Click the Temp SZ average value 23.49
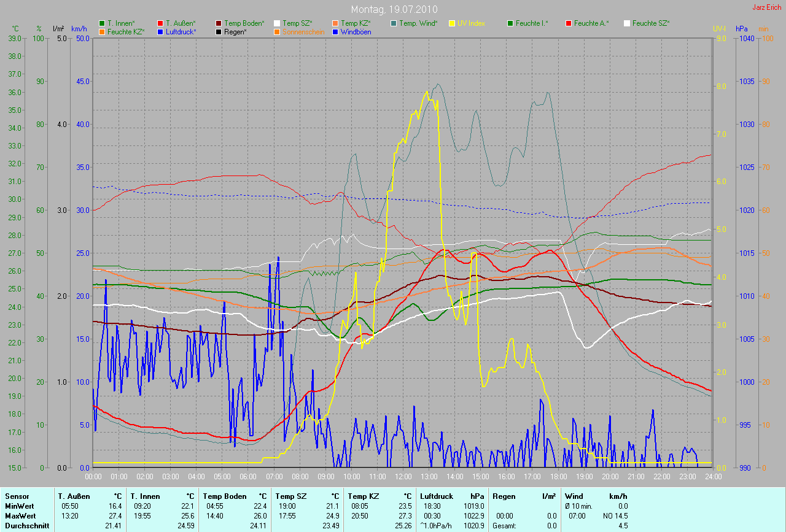The width and height of the screenshot is (786, 532). [331, 526]
